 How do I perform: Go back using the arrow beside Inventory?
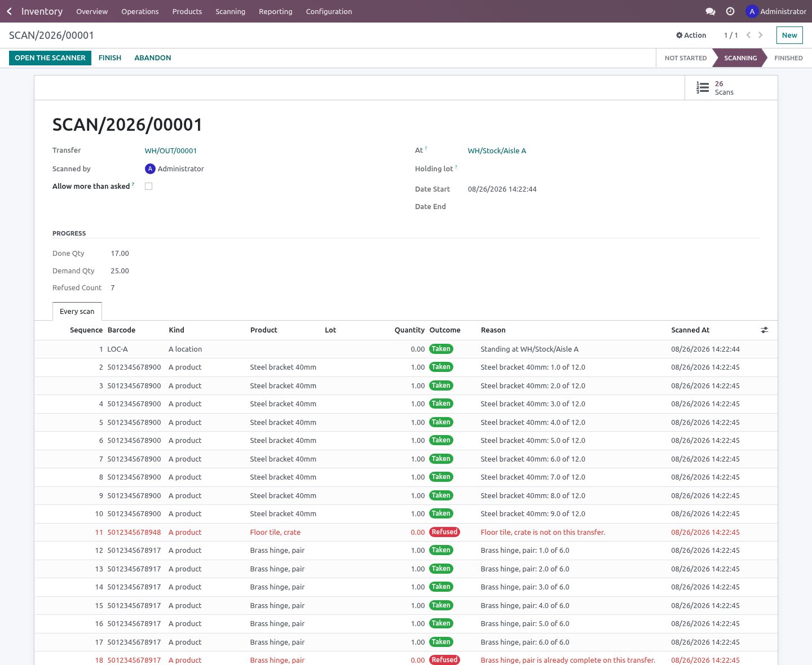point(10,11)
